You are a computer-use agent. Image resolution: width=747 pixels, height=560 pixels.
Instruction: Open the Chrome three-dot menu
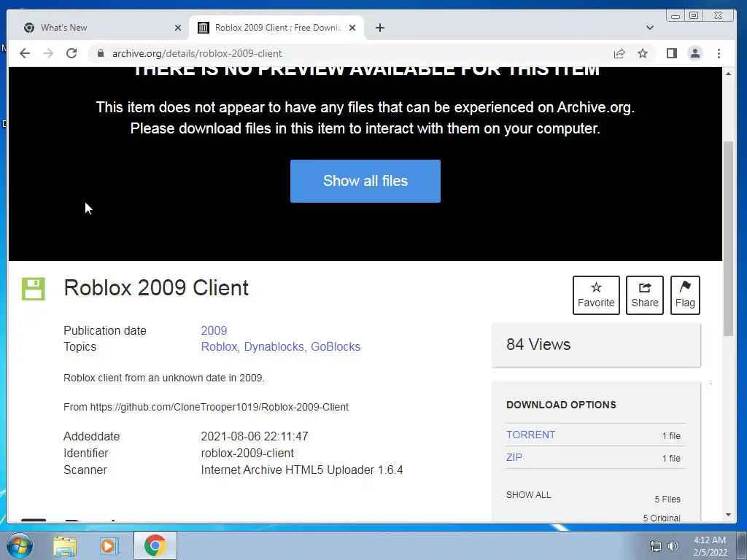pos(719,53)
